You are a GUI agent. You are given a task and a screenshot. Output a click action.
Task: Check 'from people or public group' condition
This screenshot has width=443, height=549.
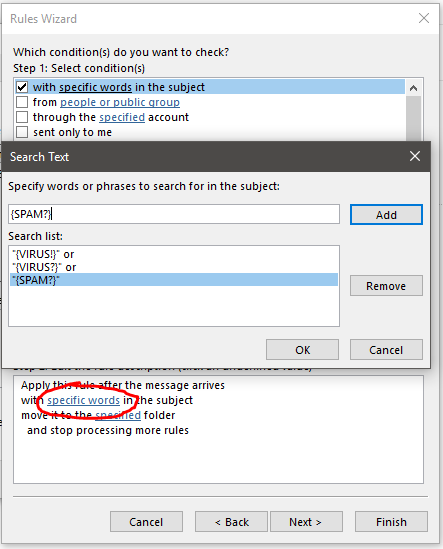coord(22,102)
